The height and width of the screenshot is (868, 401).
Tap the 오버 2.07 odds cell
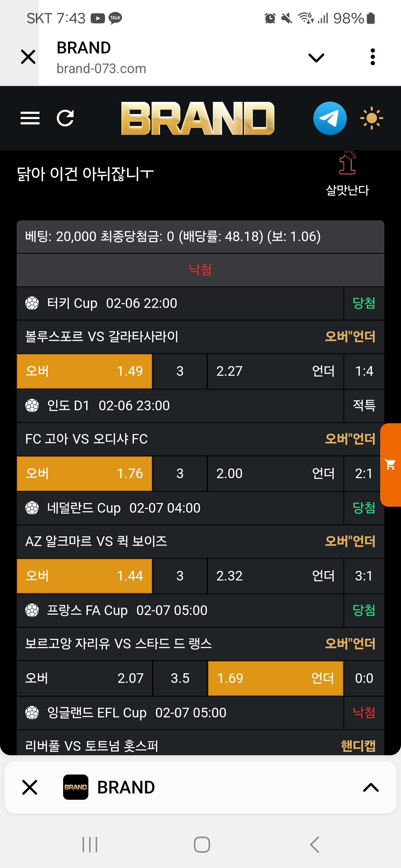pos(85,678)
